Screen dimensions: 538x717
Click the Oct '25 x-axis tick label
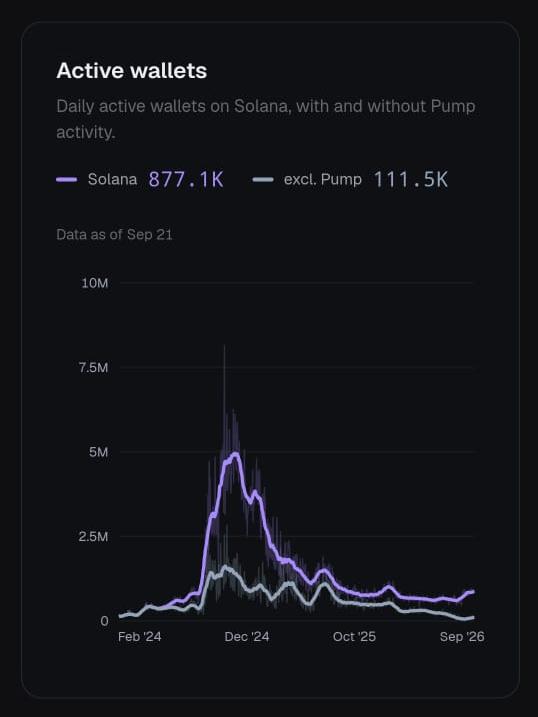click(354, 637)
